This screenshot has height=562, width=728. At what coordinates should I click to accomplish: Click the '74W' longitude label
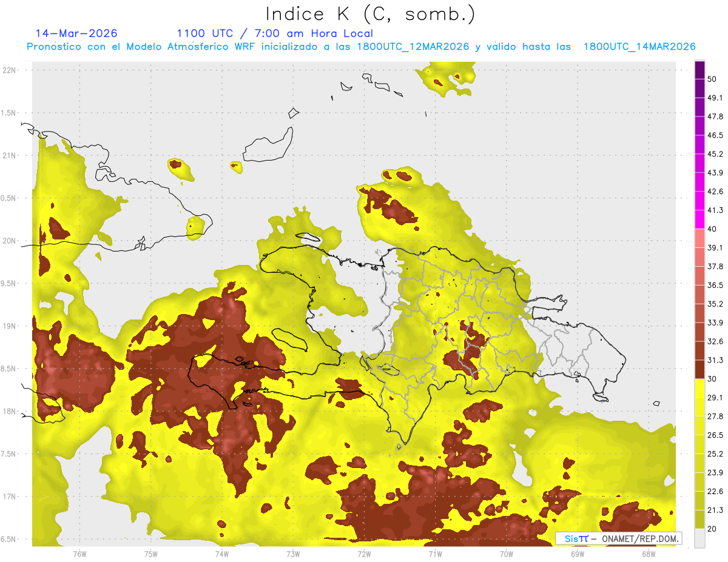[x=222, y=554]
